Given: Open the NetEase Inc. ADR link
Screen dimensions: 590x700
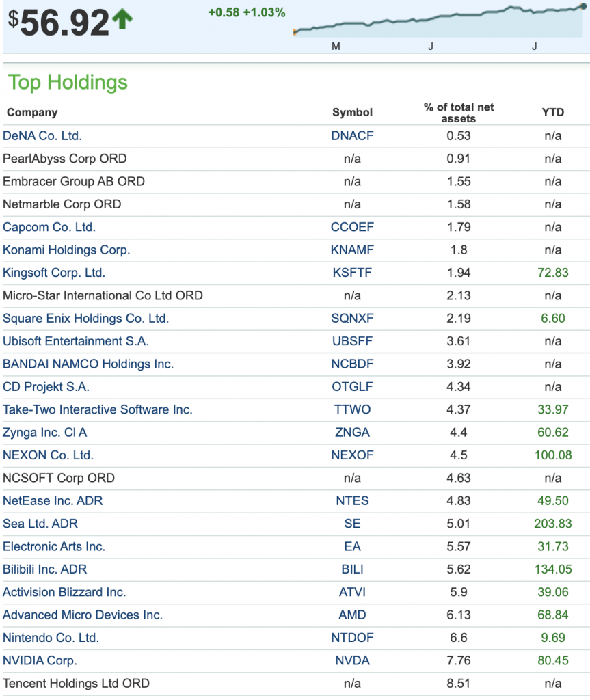Looking at the screenshot, I should pos(53,500).
